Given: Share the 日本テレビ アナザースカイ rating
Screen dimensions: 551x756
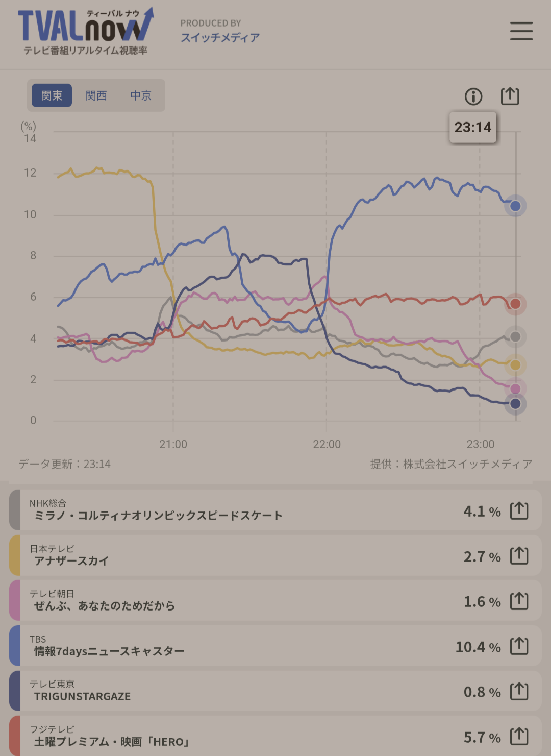Looking at the screenshot, I should pos(519,555).
